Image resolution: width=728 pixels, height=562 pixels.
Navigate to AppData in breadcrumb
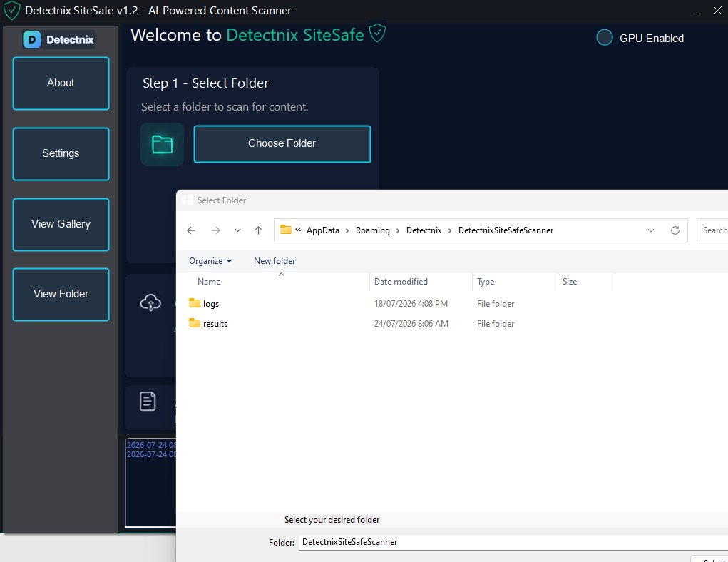pos(323,230)
